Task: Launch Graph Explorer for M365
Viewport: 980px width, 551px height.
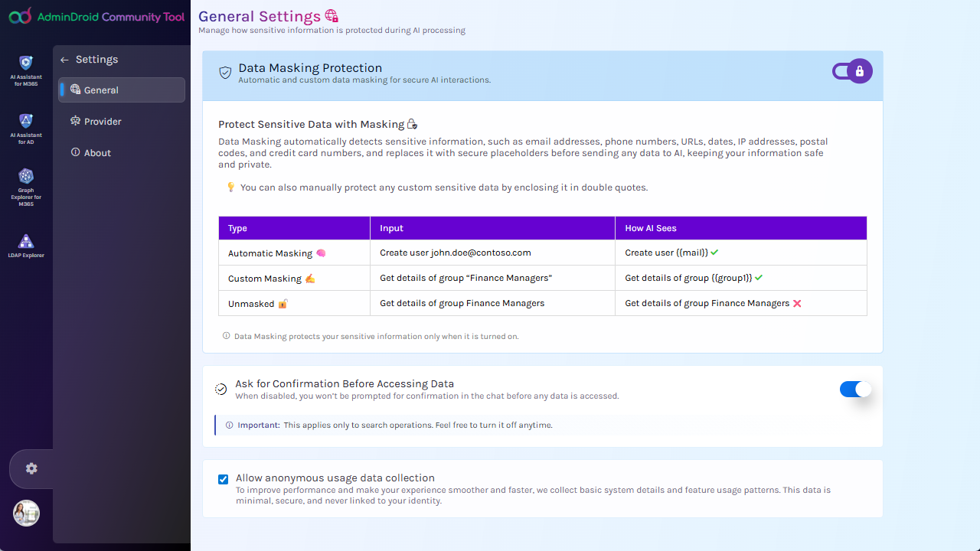Action: (26, 186)
